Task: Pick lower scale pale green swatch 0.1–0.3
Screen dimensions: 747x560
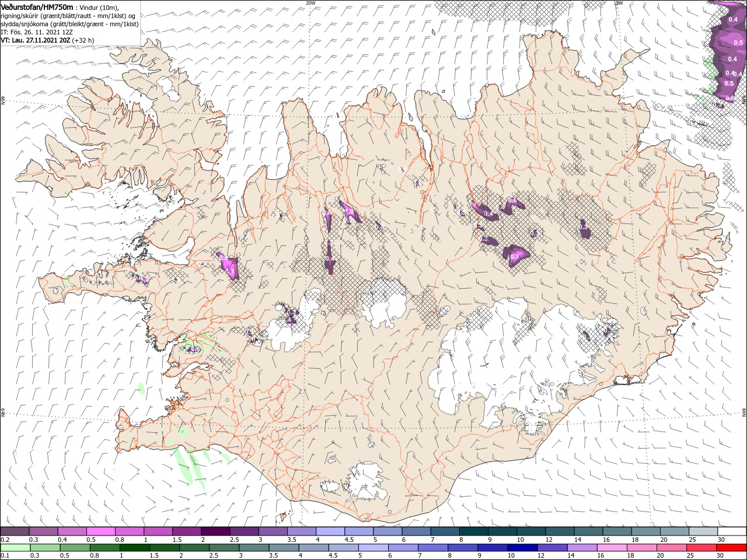Action: click(15, 547)
